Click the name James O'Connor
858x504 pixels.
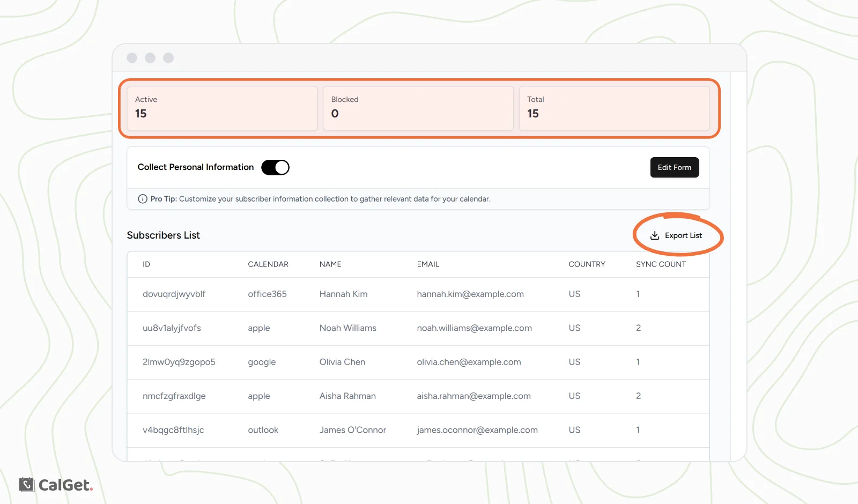(353, 430)
